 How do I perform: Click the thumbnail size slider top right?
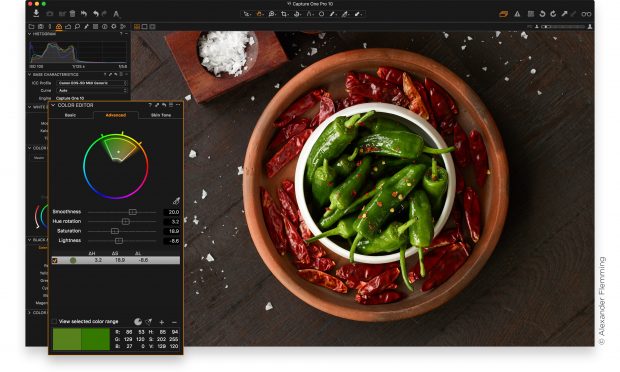coord(563,26)
